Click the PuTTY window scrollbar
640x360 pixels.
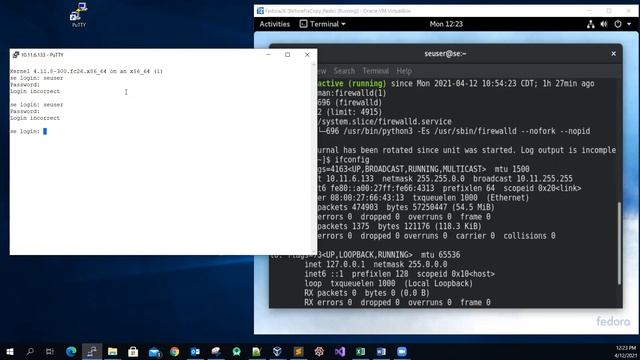(x=314, y=157)
